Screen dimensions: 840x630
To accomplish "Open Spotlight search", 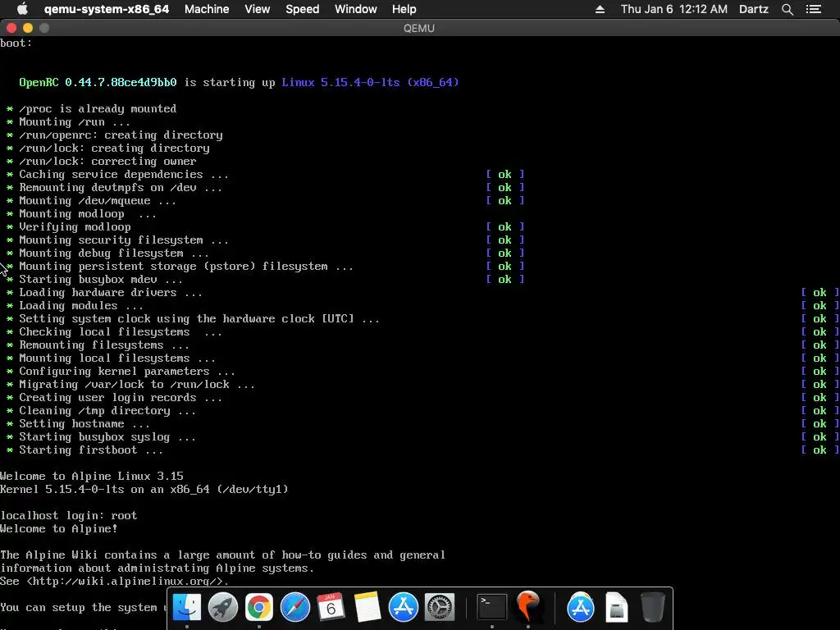I will pyautogui.click(x=787, y=9).
